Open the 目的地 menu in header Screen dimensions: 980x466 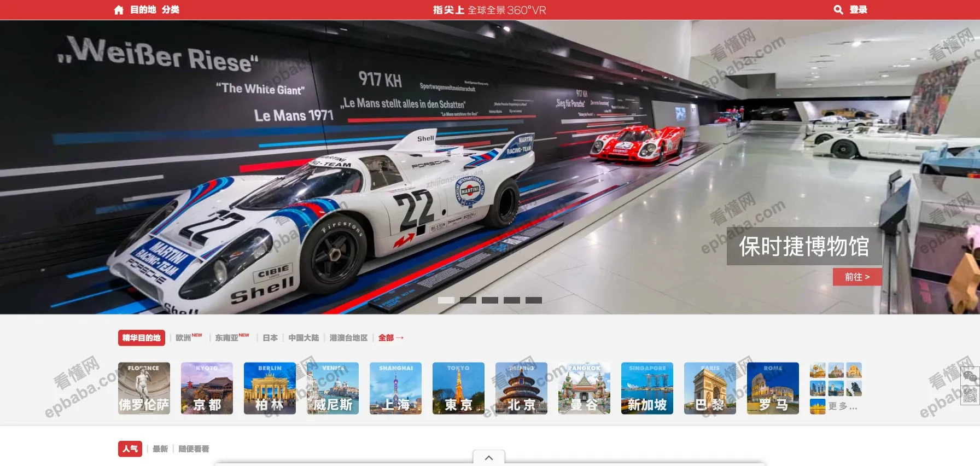(143, 10)
